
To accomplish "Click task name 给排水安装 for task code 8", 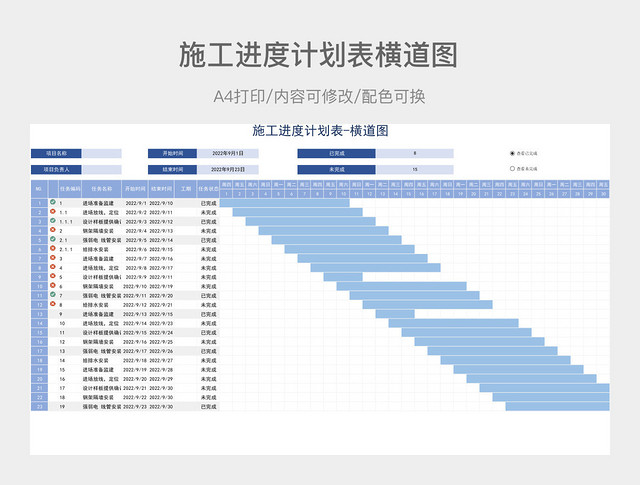I will (x=96, y=305).
